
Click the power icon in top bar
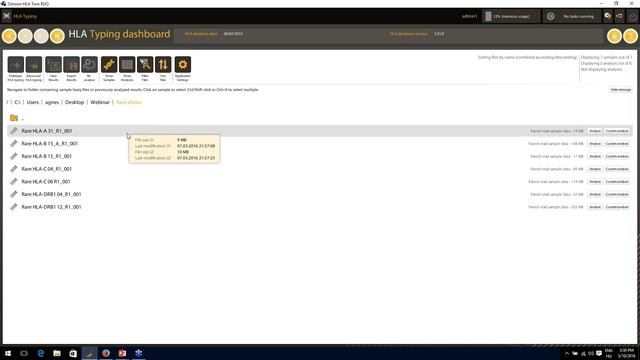pos(632,16)
